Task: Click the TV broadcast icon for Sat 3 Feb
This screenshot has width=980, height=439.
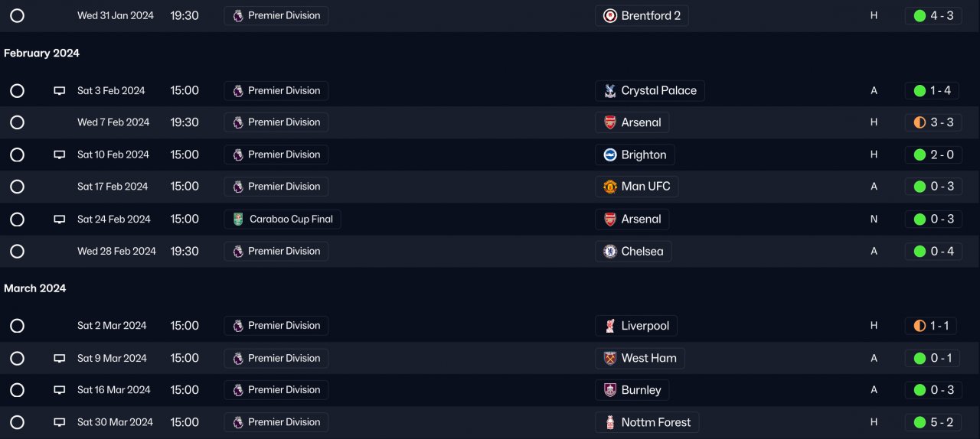Action: click(x=60, y=91)
